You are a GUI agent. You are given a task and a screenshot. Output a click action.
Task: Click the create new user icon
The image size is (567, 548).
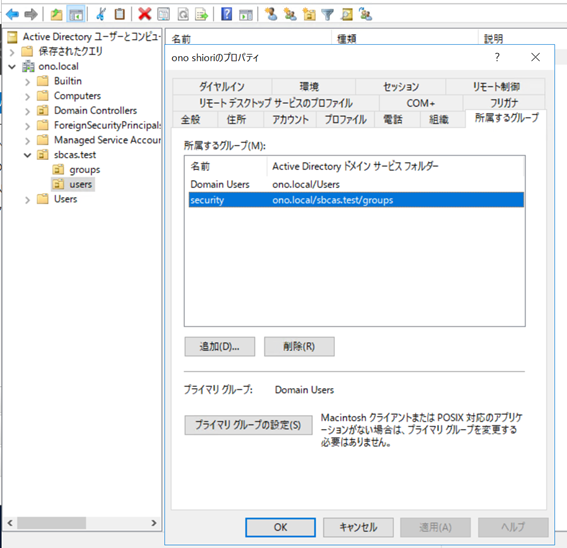point(270,14)
